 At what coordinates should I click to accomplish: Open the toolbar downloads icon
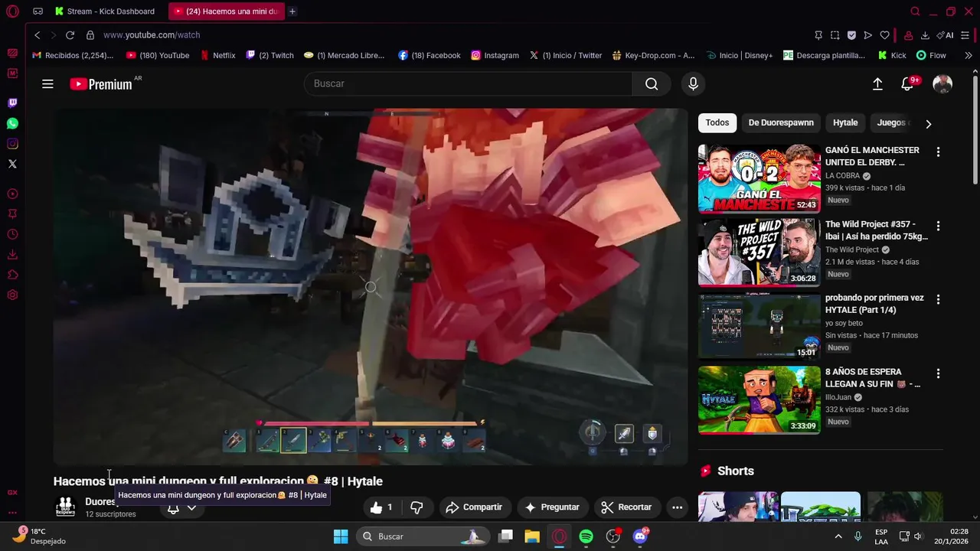point(925,35)
